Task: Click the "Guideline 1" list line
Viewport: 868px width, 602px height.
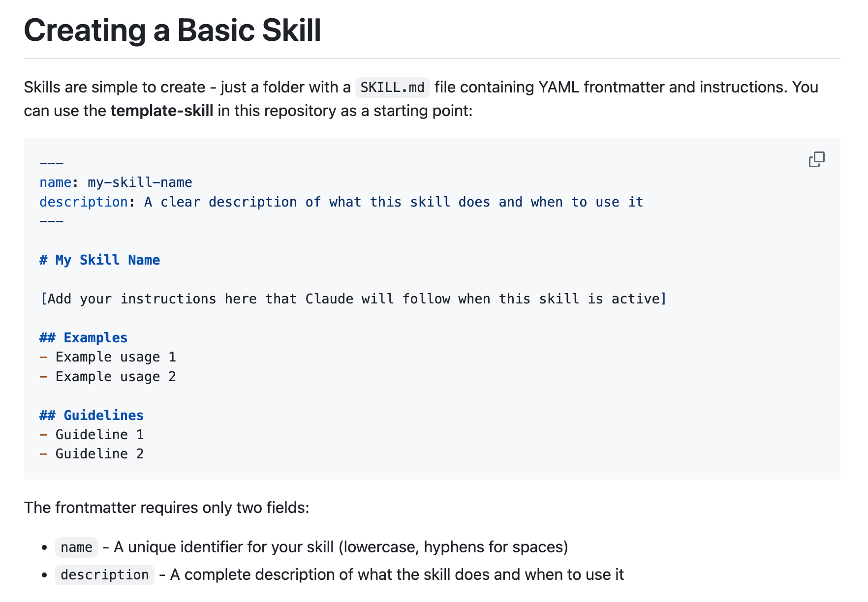Action: click(99, 435)
